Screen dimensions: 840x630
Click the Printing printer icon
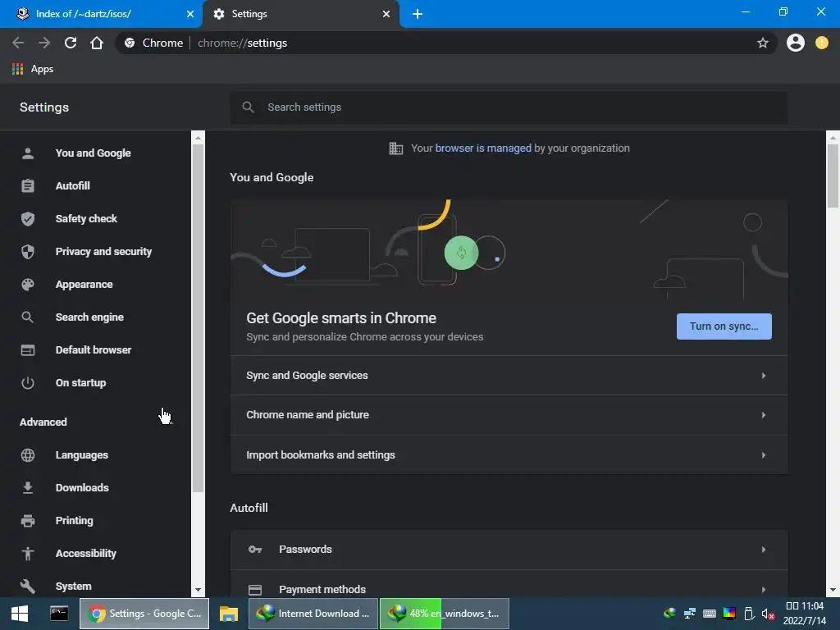[x=28, y=521]
